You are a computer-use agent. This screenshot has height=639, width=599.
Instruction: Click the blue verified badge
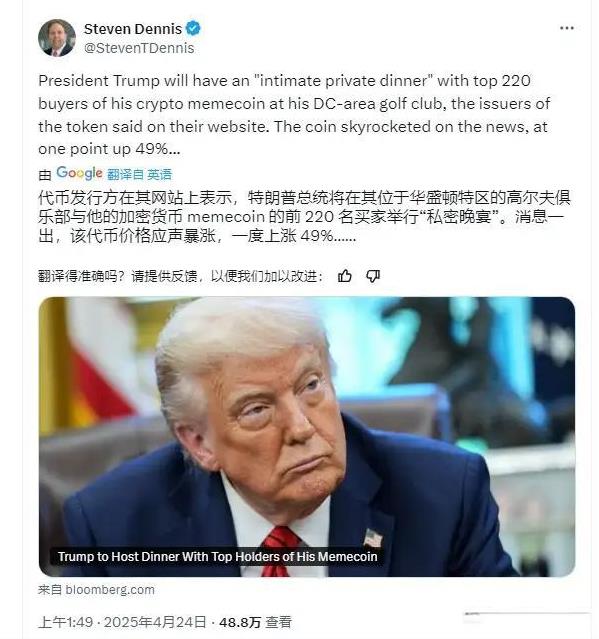(x=193, y=29)
